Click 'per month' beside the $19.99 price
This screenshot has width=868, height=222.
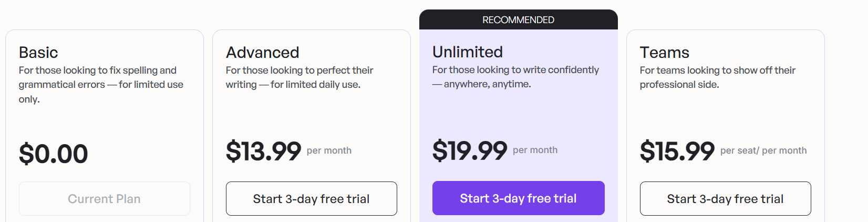pos(535,150)
